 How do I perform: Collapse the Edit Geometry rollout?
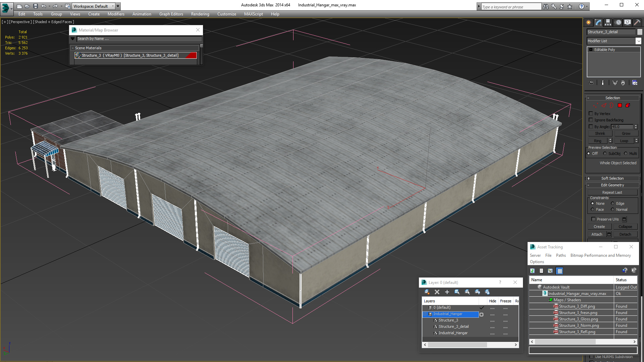(612, 185)
